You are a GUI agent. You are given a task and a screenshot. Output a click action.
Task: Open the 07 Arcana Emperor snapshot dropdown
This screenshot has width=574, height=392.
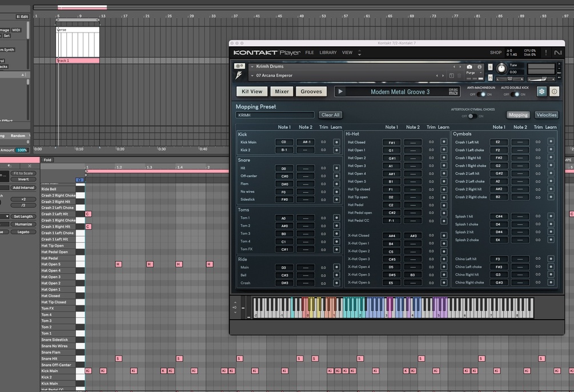pyautogui.click(x=252, y=76)
